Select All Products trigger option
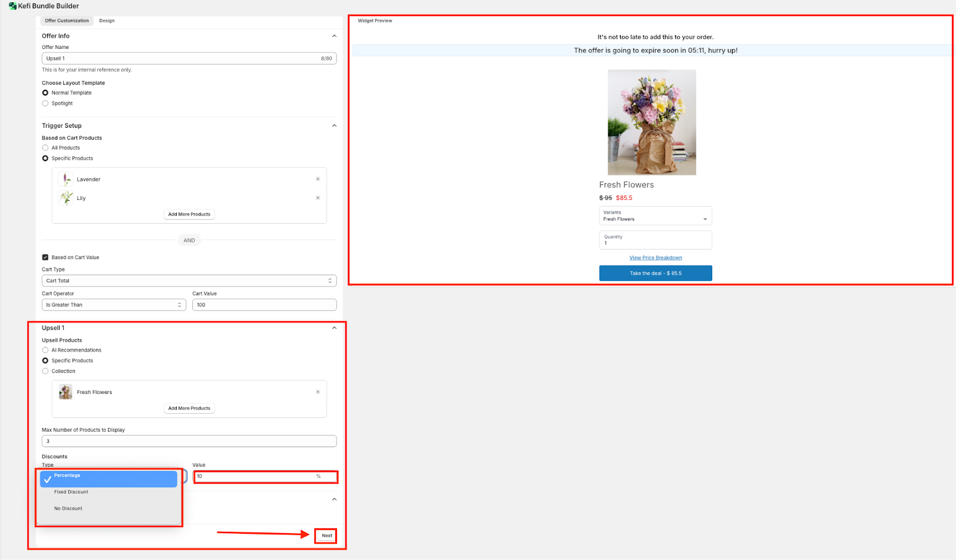Viewport: 956px width, 560px height. click(x=45, y=148)
